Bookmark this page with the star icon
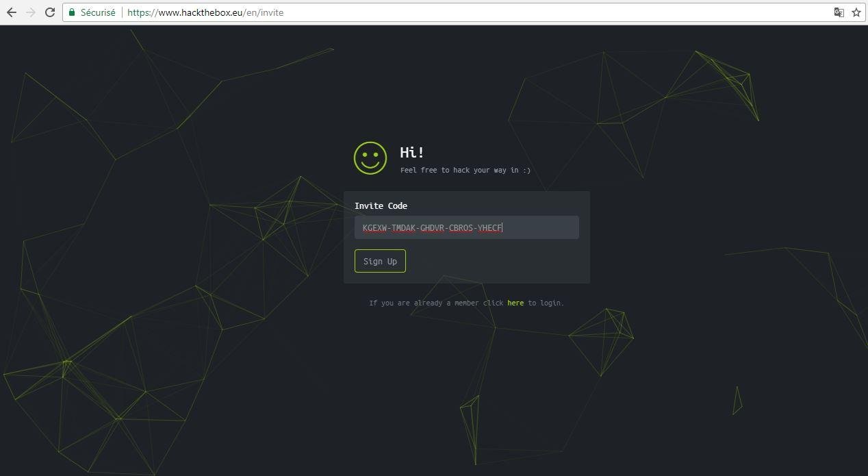 pos(856,12)
